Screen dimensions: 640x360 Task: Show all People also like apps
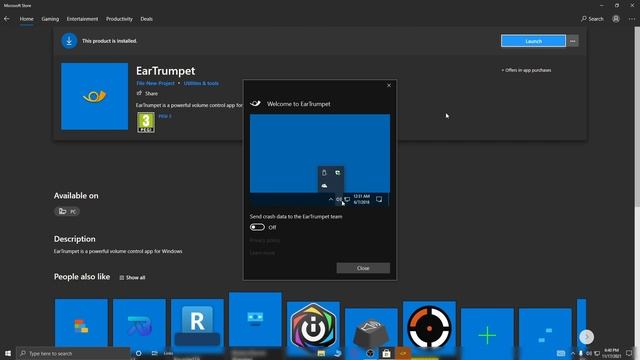pos(132,278)
